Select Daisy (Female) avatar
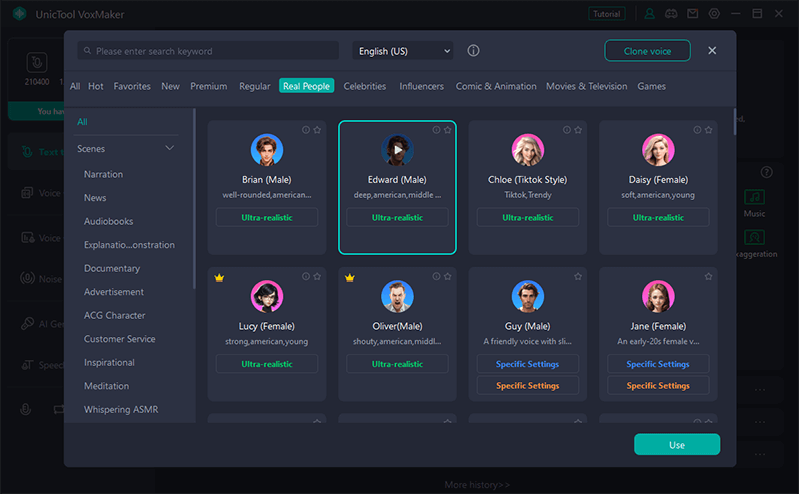Viewport: 799px width, 494px height. (x=658, y=150)
